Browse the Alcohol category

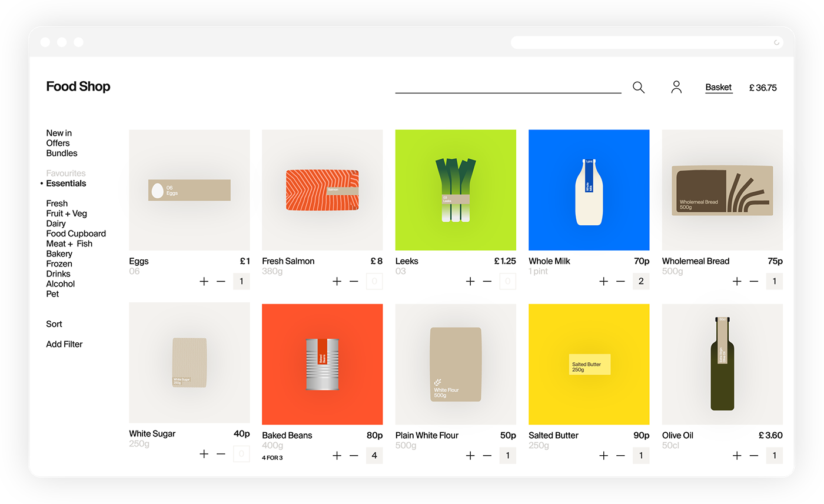[61, 283]
